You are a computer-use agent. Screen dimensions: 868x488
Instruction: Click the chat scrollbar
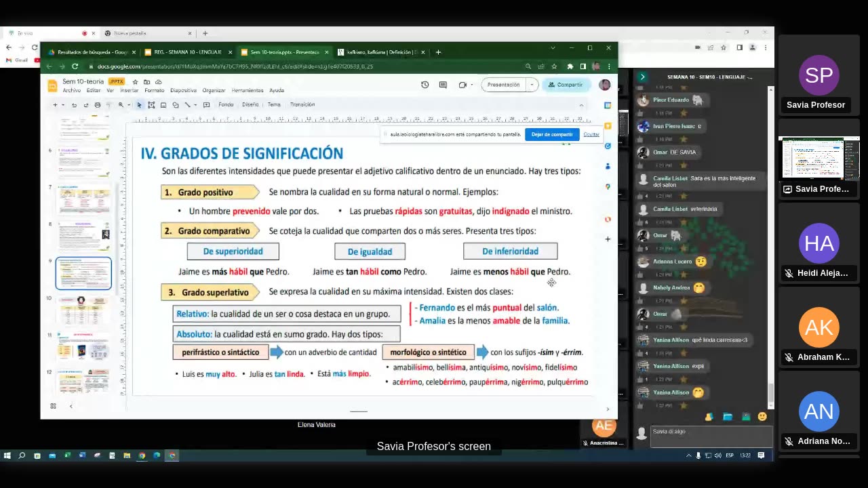click(x=770, y=392)
